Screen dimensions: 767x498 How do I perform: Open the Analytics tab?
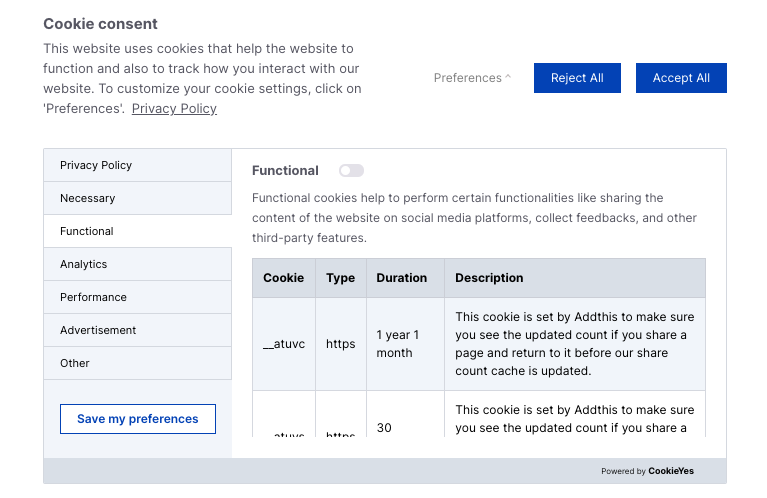(137, 264)
